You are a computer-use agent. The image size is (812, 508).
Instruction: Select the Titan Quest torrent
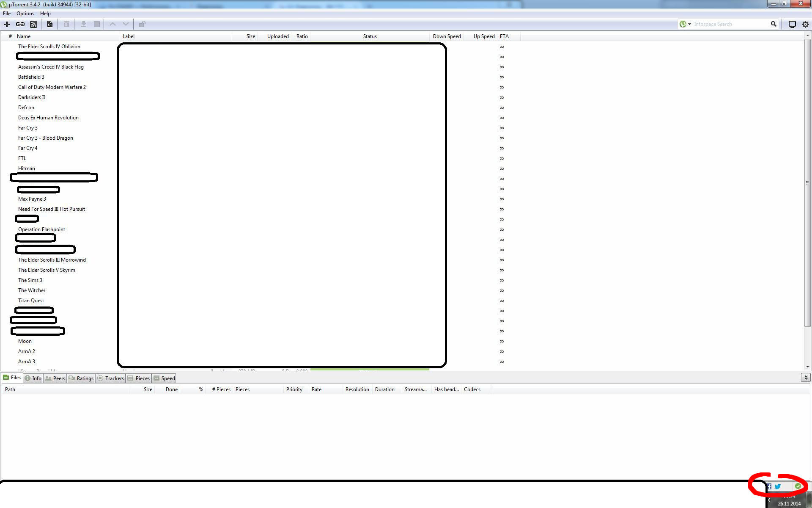pos(31,301)
